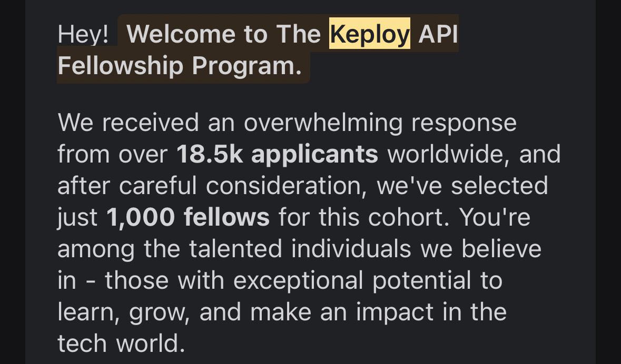Click the closing words "tech world."
Image resolution: width=621 pixels, height=364 pixels.
click(x=121, y=343)
